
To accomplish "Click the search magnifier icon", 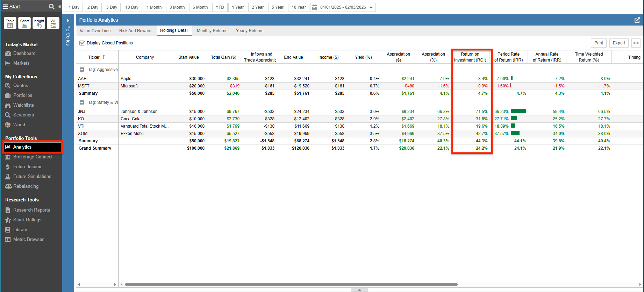I will [51, 7].
